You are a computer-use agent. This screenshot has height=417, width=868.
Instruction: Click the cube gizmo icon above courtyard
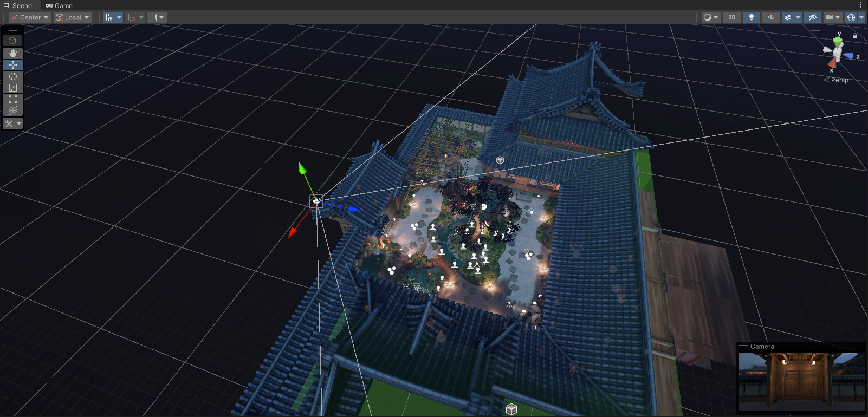coord(500,160)
